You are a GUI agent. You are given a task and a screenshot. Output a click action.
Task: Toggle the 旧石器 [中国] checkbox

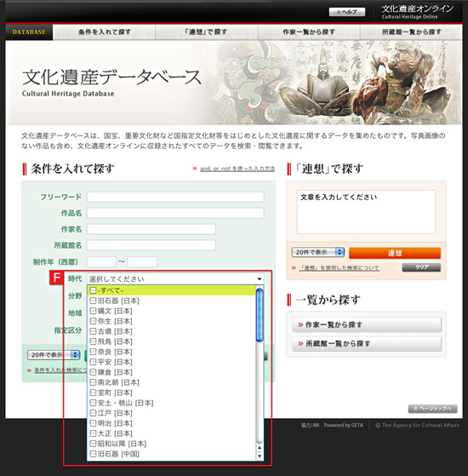click(x=93, y=454)
